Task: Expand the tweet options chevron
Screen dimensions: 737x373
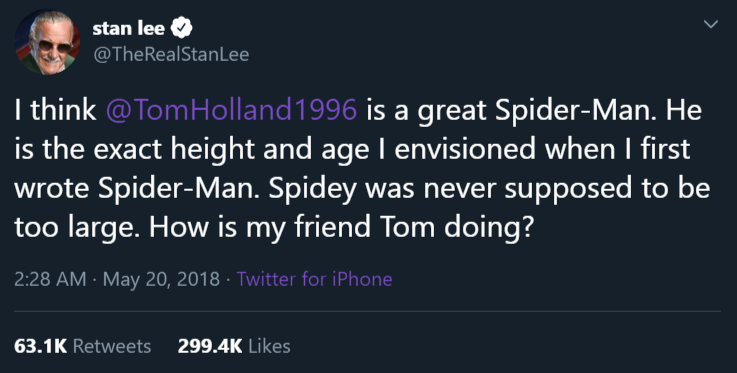Action: pos(711,24)
